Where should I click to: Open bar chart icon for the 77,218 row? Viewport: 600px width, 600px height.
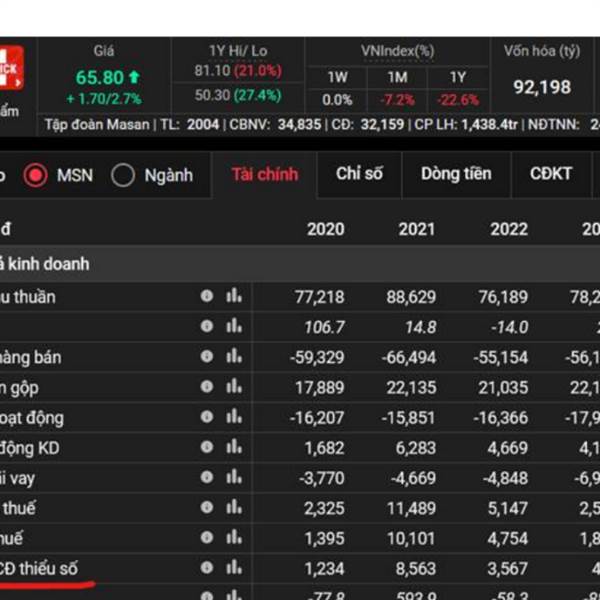(x=234, y=296)
